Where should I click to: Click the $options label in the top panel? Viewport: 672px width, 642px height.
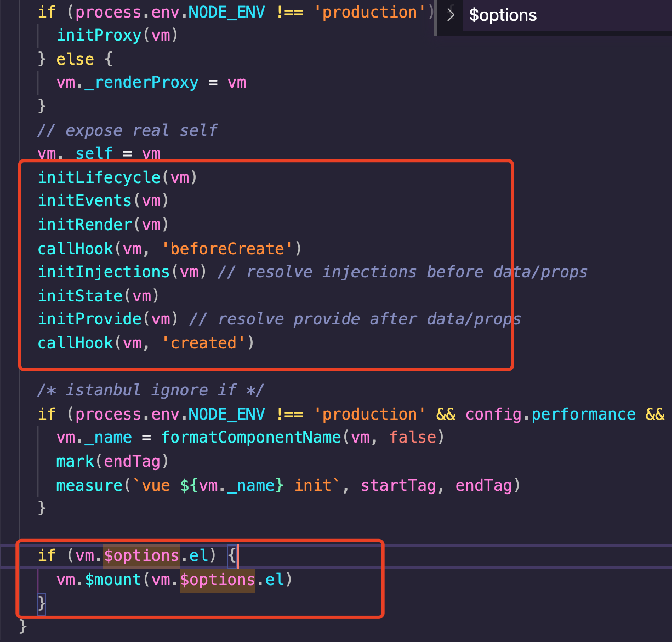tap(503, 15)
